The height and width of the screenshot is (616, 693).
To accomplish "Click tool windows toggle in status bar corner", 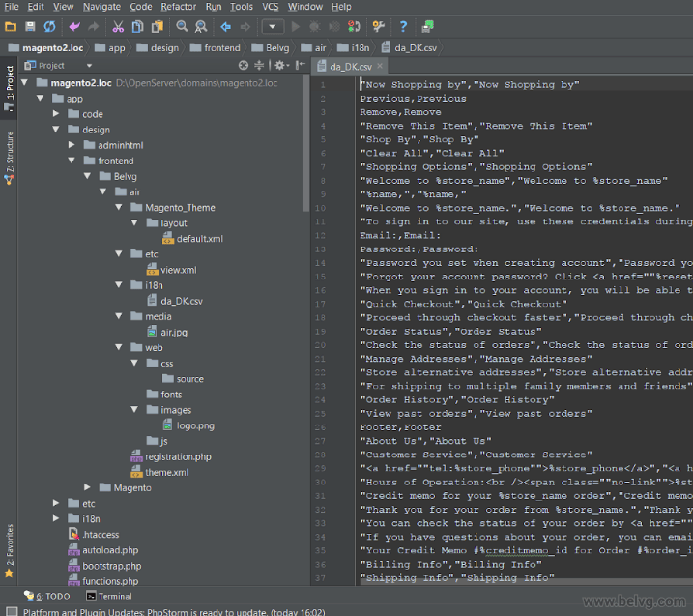I will coord(11,611).
